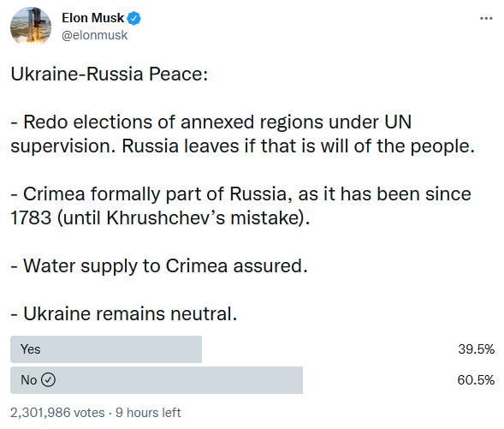Click the checkmark icon beside No
The height and width of the screenshot is (429, 504).
pos(49,380)
